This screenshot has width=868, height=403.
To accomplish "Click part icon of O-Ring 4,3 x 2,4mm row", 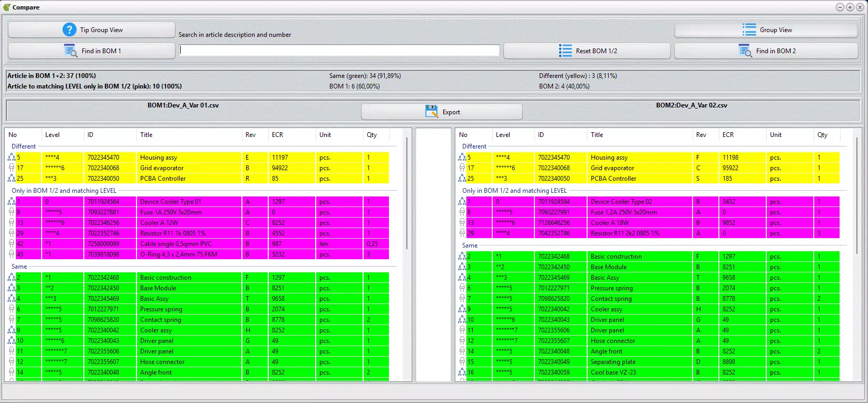I will tap(12, 254).
